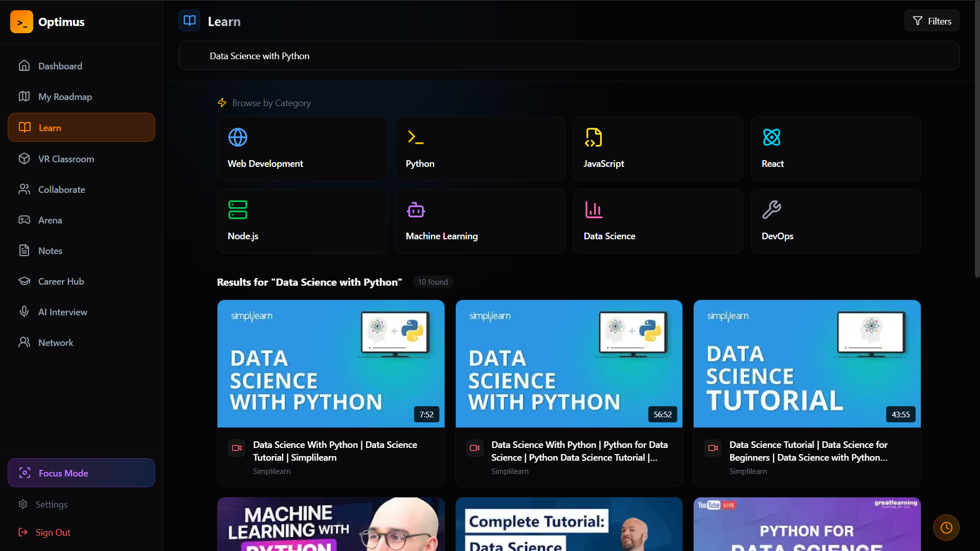Navigate to the Career Hub section
Viewport: 980px width, 551px height.
[x=61, y=282]
